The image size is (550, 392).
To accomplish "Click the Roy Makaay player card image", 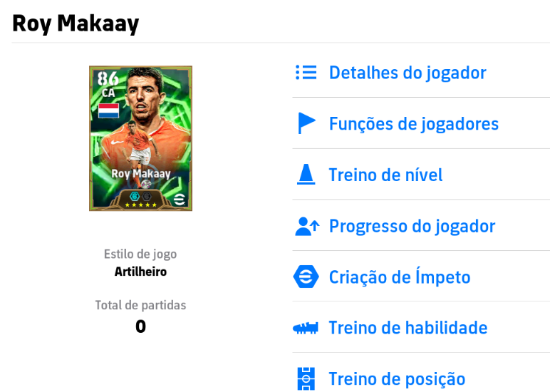I will pyautogui.click(x=140, y=138).
